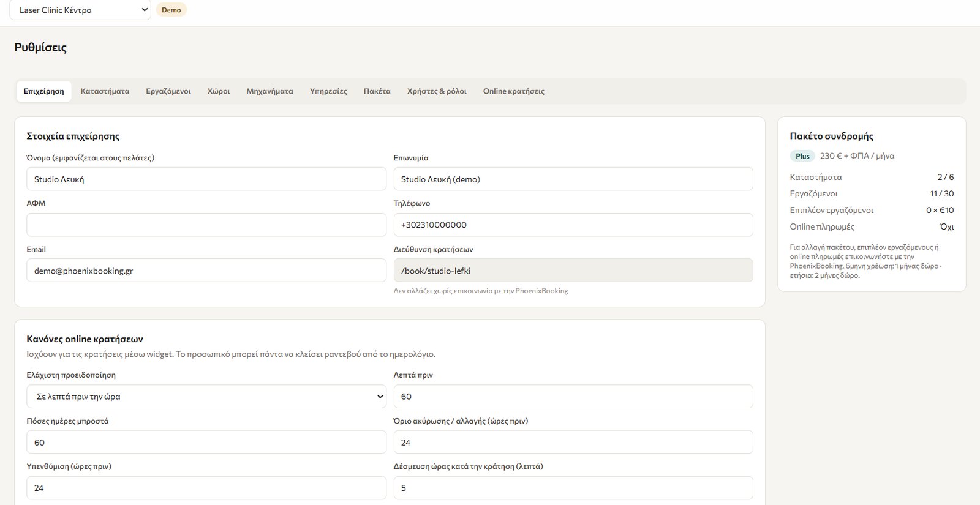Focus the Λεπτά πριν field
Image resolution: width=980 pixels, height=505 pixels.
pyautogui.click(x=573, y=397)
